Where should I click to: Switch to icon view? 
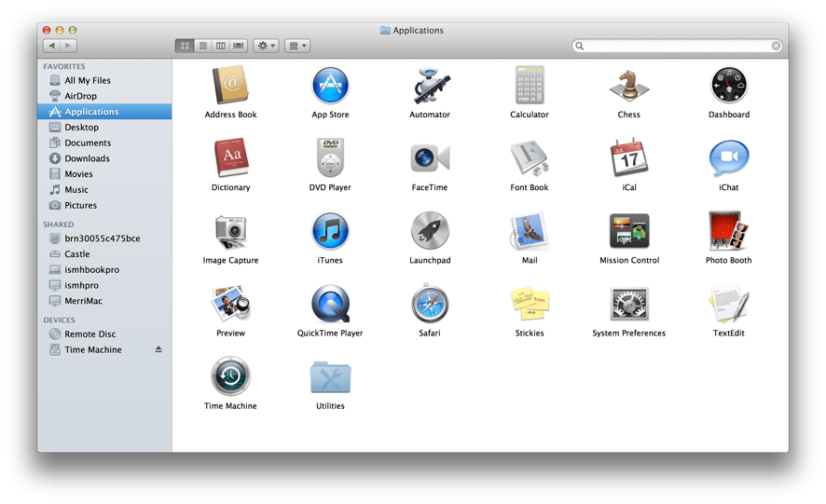(x=185, y=46)
